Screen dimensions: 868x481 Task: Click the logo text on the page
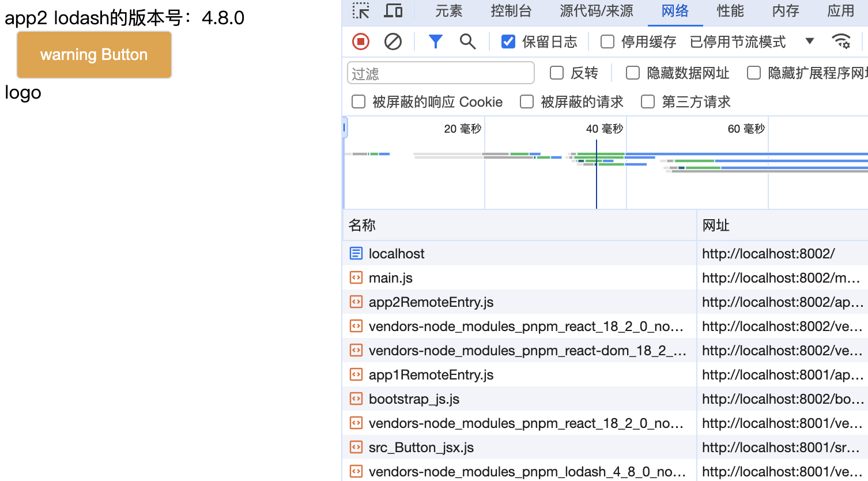[x=23, y=92]
